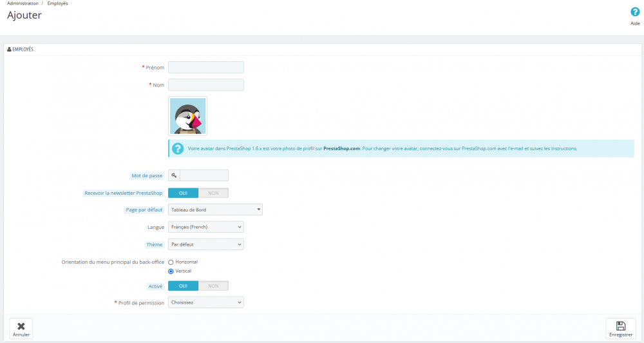Click the Thème label
The image size is (644, 343).
click(155, 245)
